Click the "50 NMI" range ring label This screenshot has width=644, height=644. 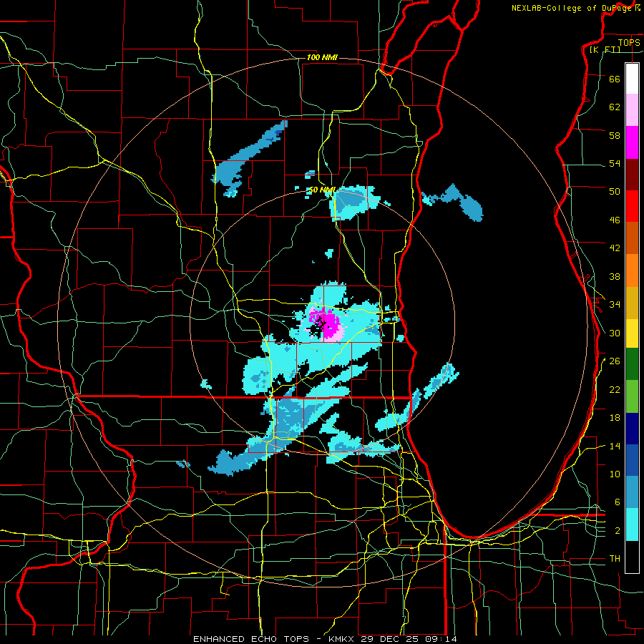pyautogui.click(x=322, y=190)
